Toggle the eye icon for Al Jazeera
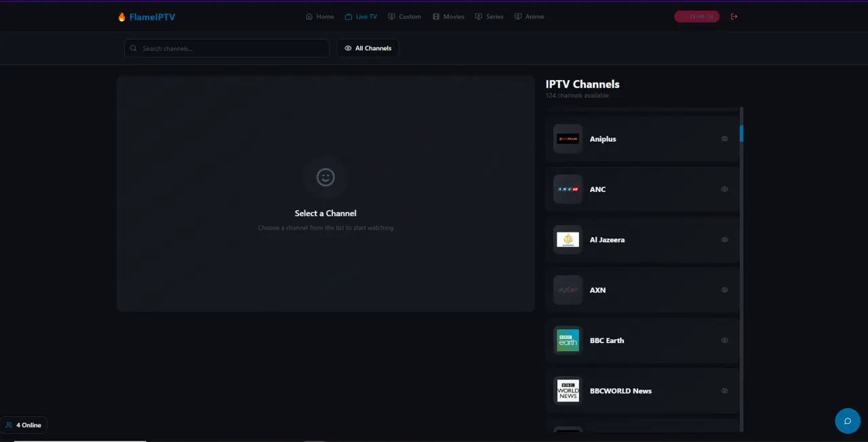Viewport: 868px width, 442px height. (724, 239)
